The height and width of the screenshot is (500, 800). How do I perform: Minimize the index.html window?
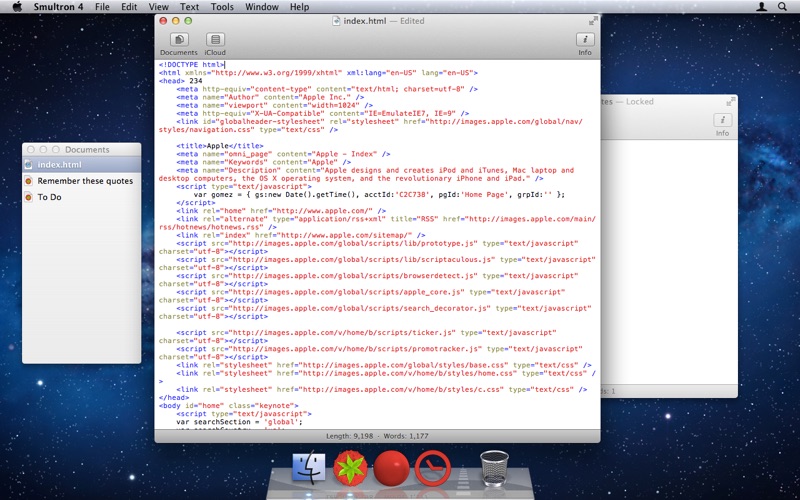click(176, 21)
